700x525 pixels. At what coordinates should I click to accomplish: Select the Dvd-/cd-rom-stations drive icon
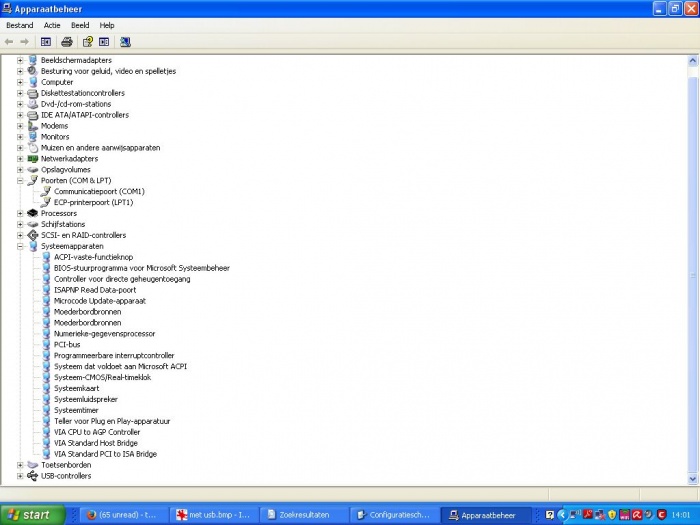coord(33,104)
